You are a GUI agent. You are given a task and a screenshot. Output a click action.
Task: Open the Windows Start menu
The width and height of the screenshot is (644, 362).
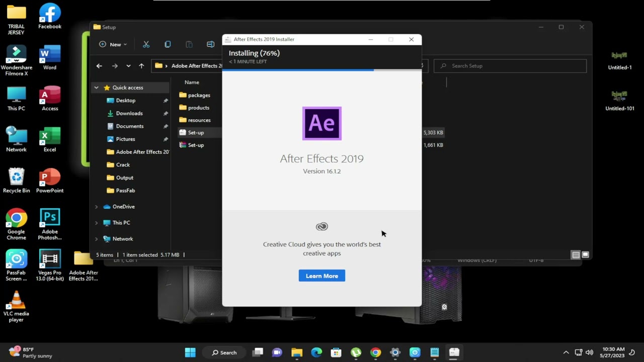coord(190,352)
